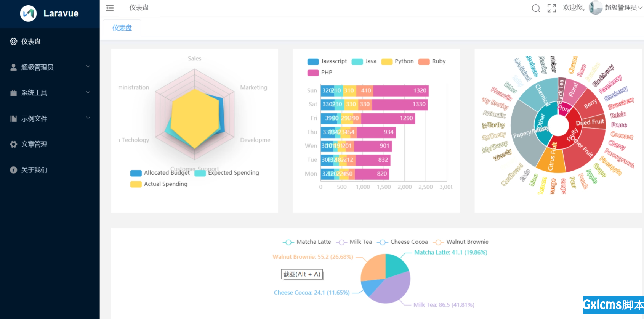Click the 仪表盘 breadcrumb text
The width and height of the screenshot is (644, 319).
coord(139,8)
